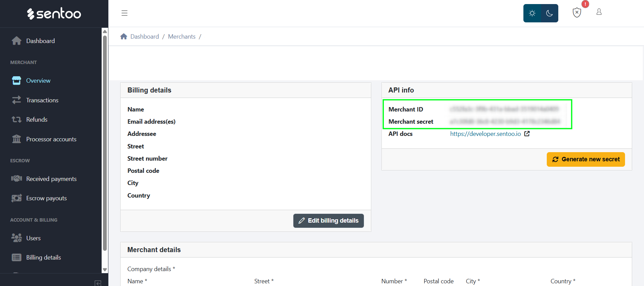Click Edit billing details button
This screenshot has width=644, height=286.
pyautogui.click(x=328, y=221)
